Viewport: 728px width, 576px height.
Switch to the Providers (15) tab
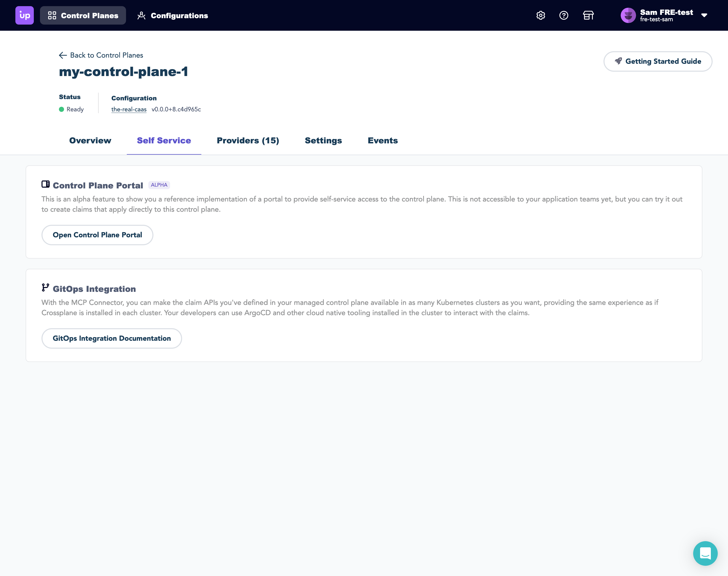coord(248,141)
